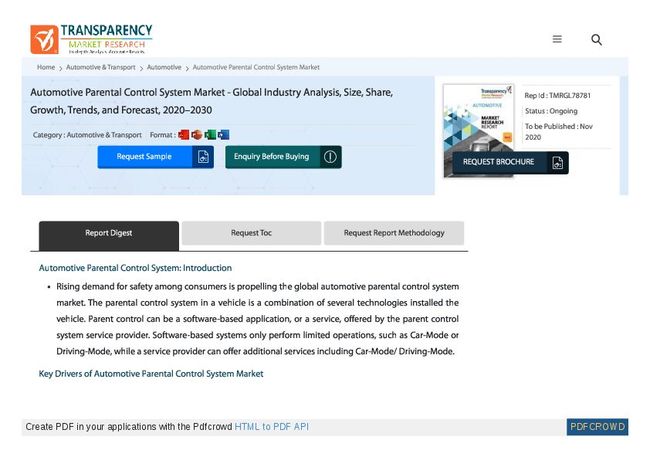This screenshot has height=460, width=650.
Task: Switch to Request Report Methodology tab
Action: tap(394, 233)
